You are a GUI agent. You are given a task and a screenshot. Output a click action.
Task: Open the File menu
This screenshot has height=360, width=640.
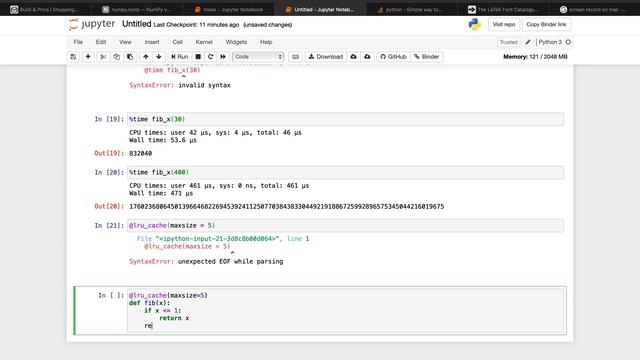click(x=78, y=42)
